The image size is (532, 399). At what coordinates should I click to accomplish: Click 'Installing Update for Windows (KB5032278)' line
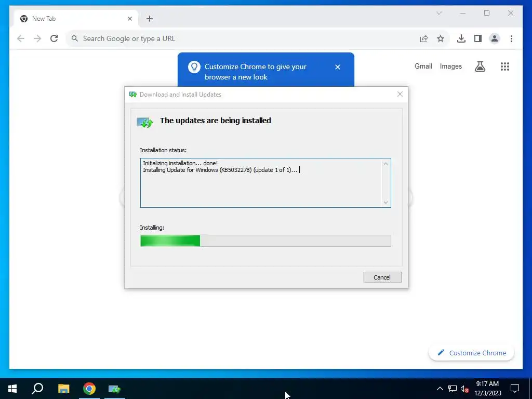[220, 170]
